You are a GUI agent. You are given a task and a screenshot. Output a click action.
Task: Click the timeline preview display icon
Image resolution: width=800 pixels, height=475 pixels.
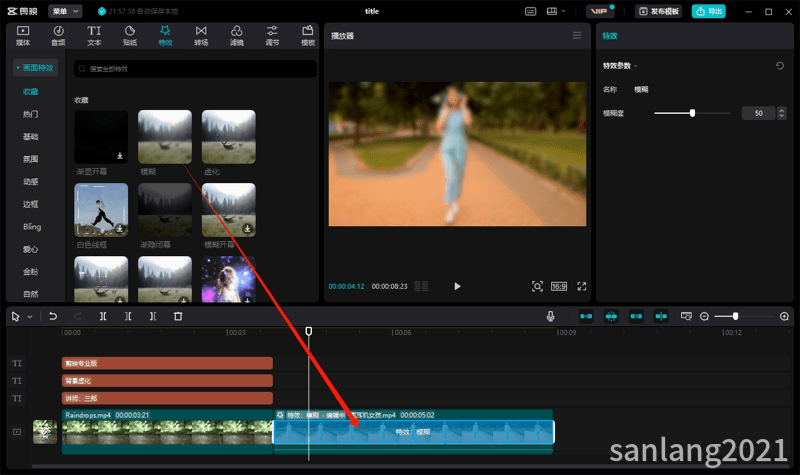point(686,316)
